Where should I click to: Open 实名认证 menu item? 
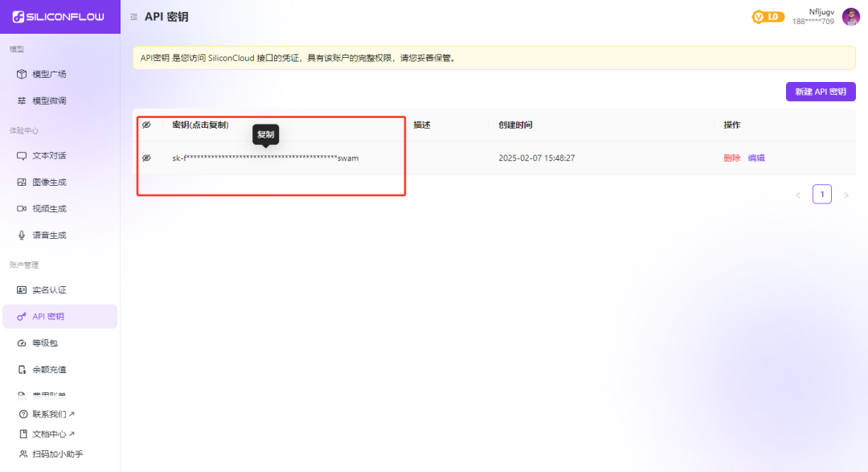tap(59, 289)
